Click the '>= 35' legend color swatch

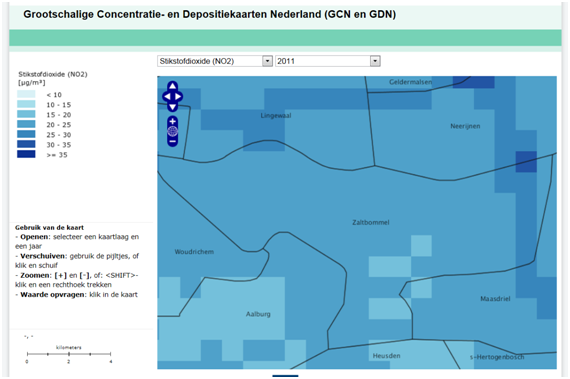pos(26,154)
